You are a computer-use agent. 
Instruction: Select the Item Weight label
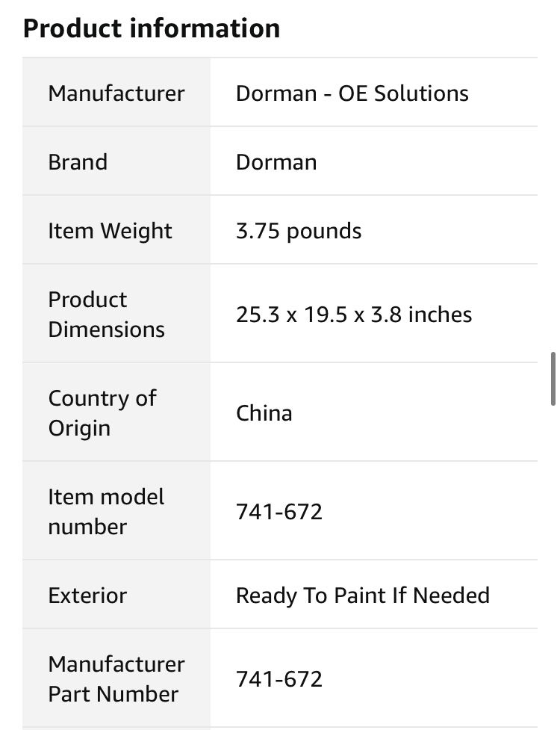click(110, 231)
